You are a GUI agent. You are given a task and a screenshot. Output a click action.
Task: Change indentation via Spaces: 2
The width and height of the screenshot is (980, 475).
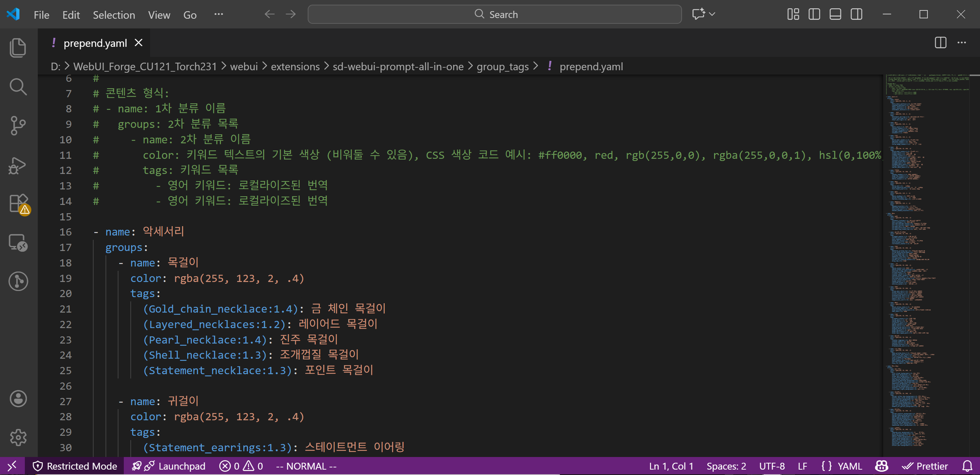[x=726, y=466]
